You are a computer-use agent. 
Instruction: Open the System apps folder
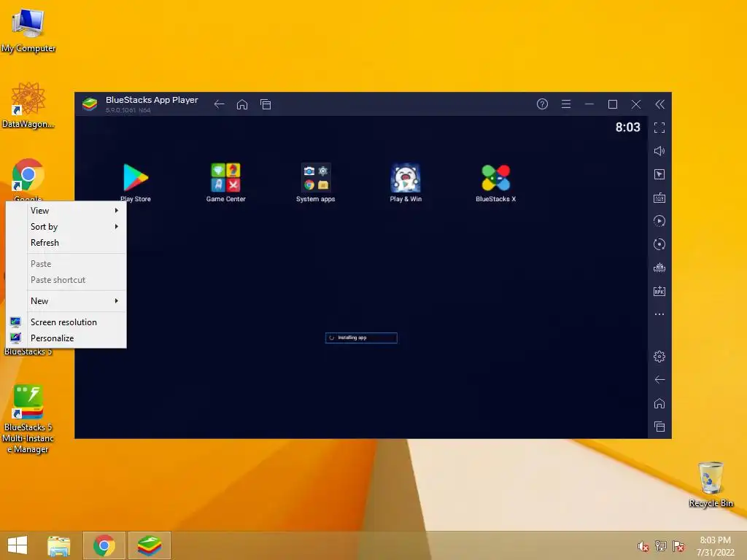[315, 182]
